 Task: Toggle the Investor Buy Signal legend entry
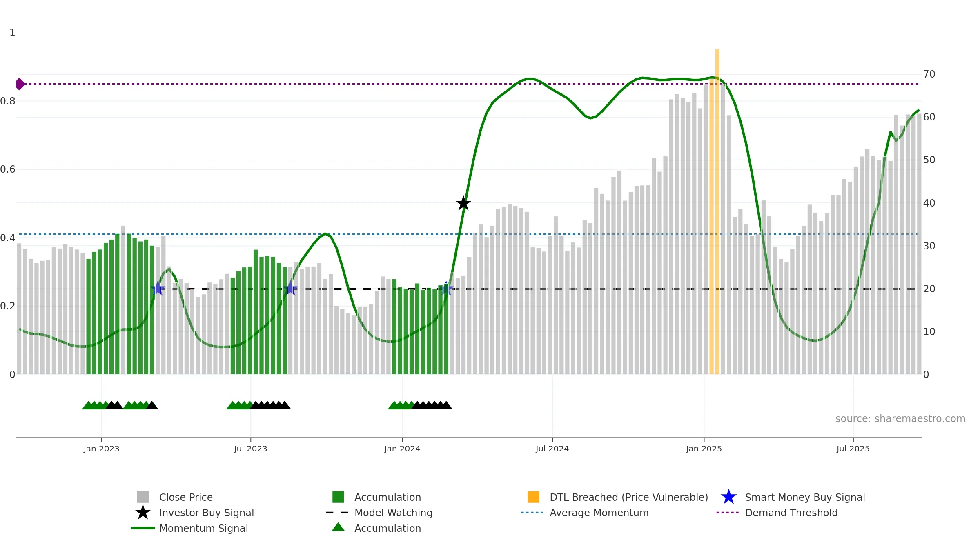(x=194, y=513)
